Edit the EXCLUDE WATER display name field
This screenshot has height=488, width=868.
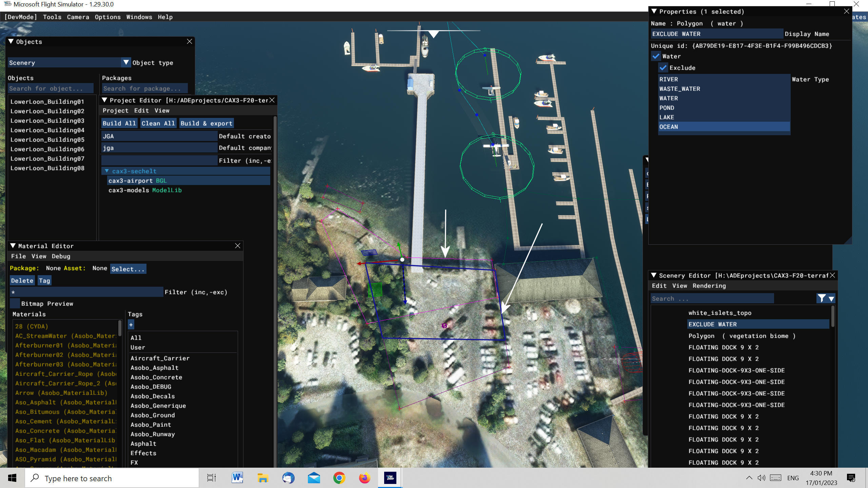pyautogui.click(x=717, y=34)
